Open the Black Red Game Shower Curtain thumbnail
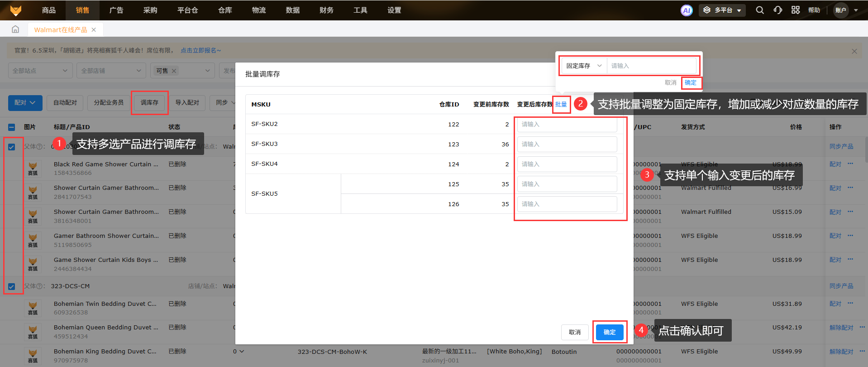Screen dimensions: 868x367 (x=33, y=168)
